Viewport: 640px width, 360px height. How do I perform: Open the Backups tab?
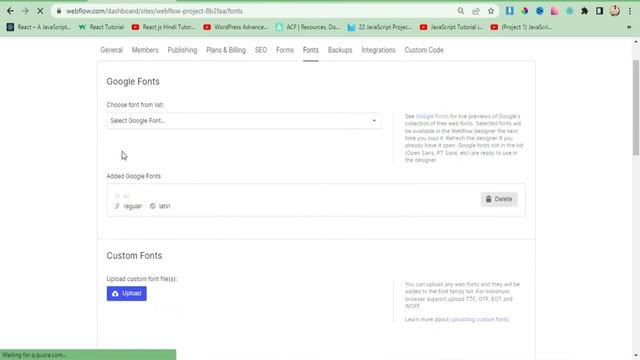coord(340,50)
